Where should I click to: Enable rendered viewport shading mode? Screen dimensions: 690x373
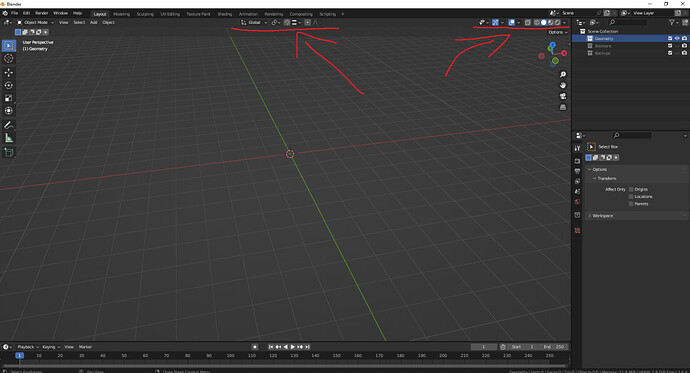click(558, 22)
